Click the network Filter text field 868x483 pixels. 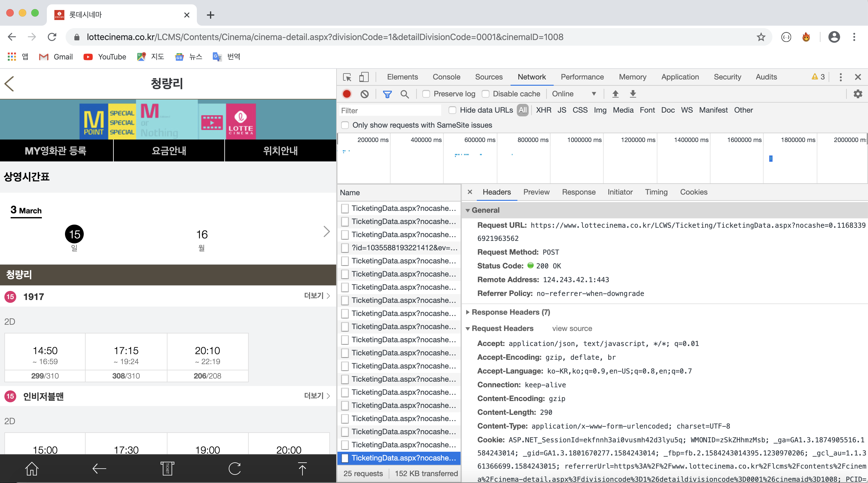coord(389,110)
